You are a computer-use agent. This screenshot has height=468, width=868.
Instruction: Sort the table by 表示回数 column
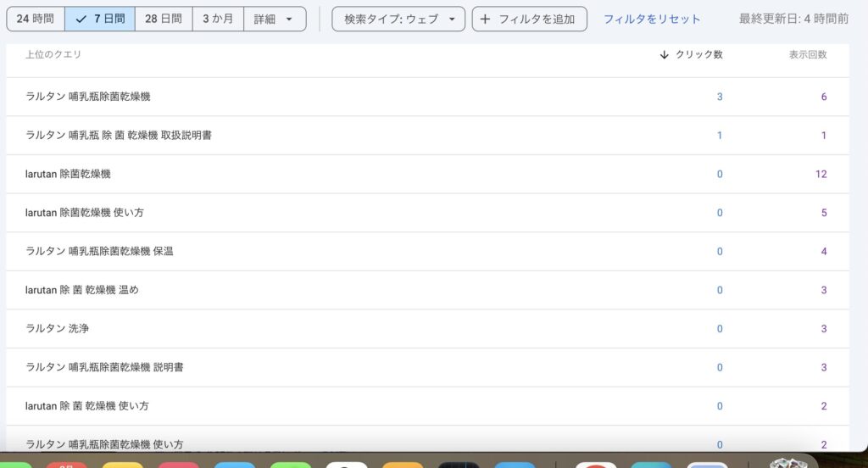coord(807,54)
